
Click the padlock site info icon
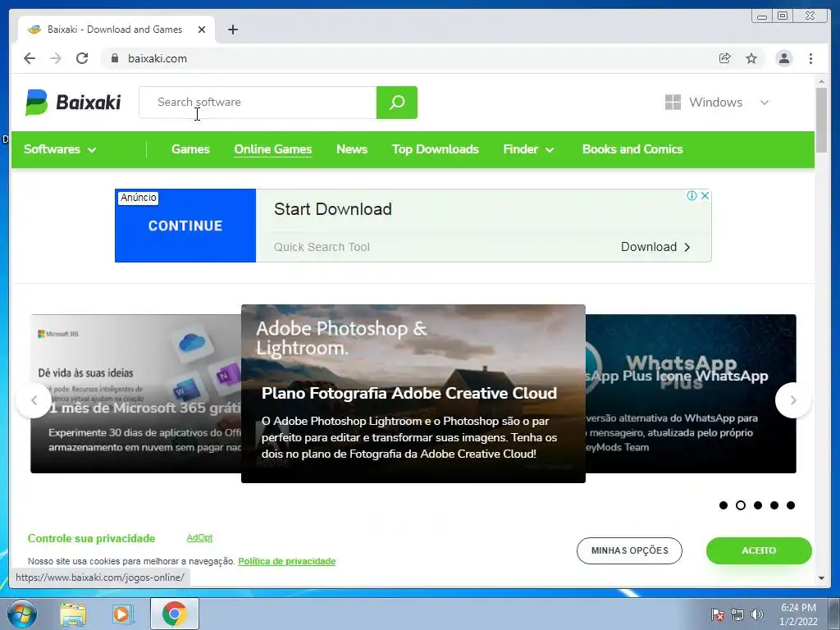pos(114,58)
